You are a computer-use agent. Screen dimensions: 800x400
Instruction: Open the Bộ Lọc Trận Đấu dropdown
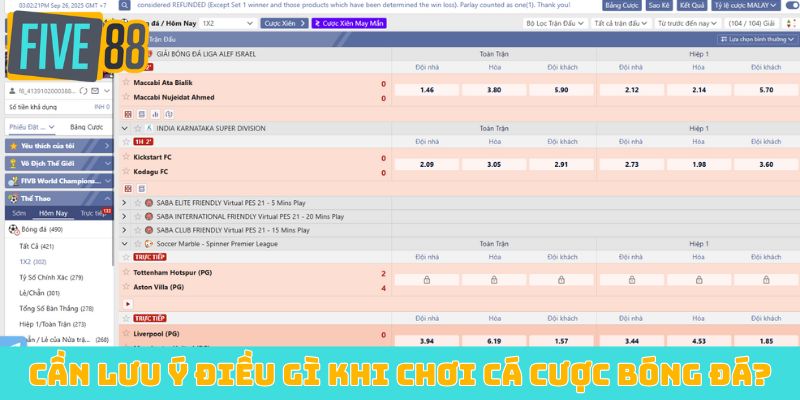[x=555, y=23]
